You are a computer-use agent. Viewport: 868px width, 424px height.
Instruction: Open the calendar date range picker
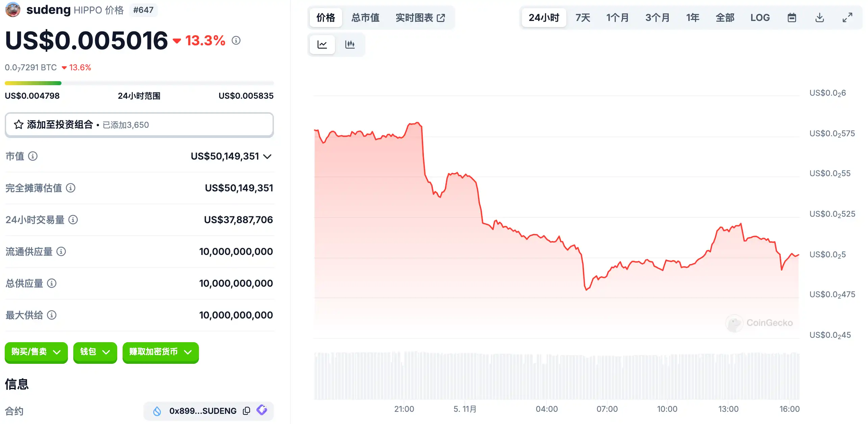[792, 18]
